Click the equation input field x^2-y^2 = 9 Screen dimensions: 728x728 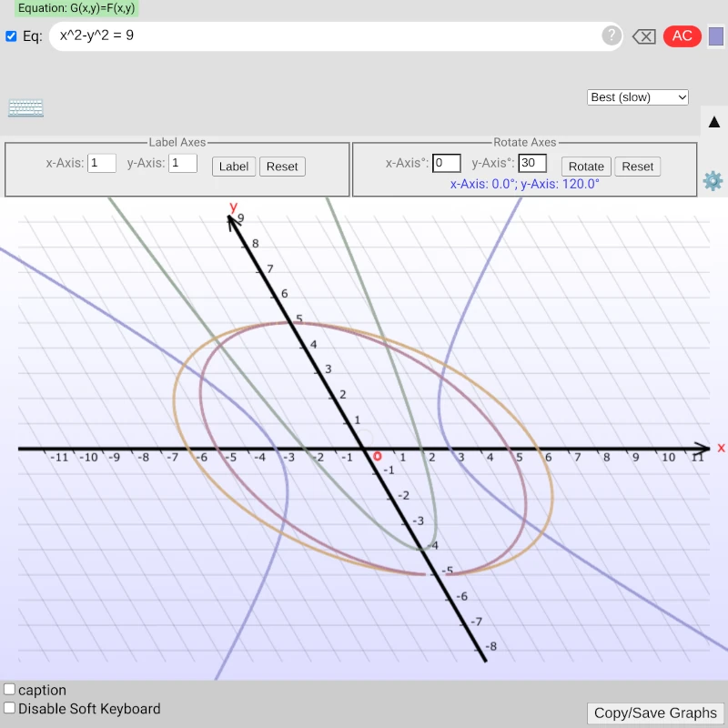[336, 36]
